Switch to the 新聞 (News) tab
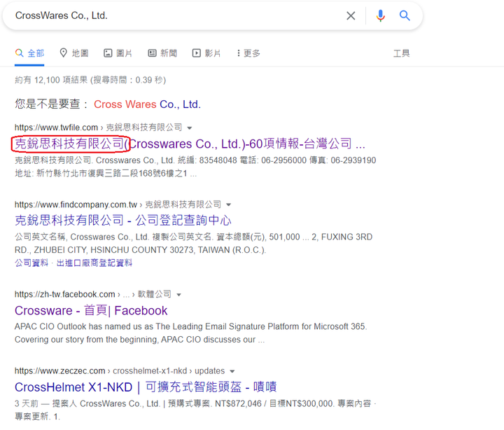Viewport: 504px width, 430px height. [162, 53]
